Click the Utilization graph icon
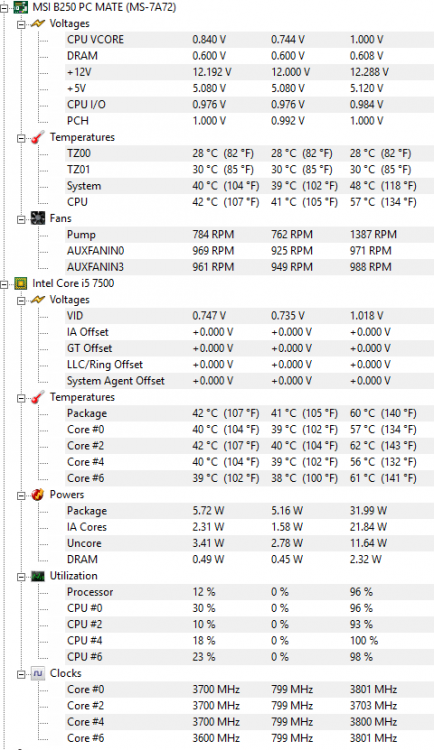Viewport: 434px width, 750px height. (x=38, y=576)
